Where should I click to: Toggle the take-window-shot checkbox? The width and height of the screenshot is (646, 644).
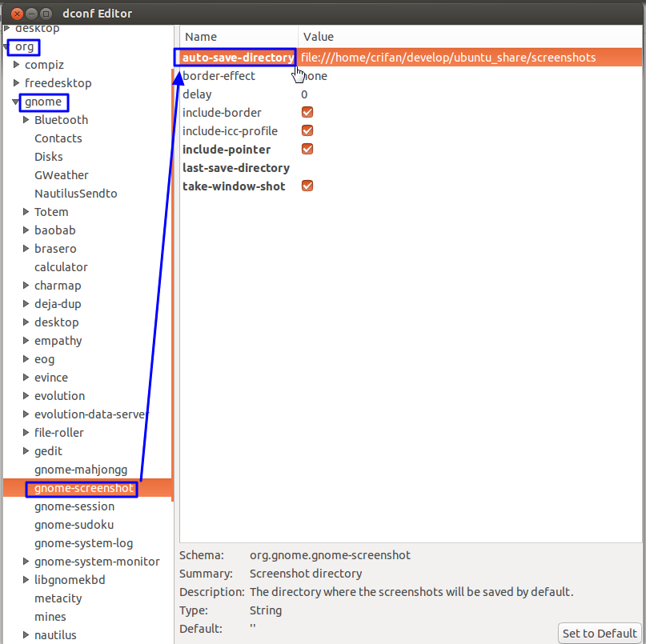(x=307, y=186)
